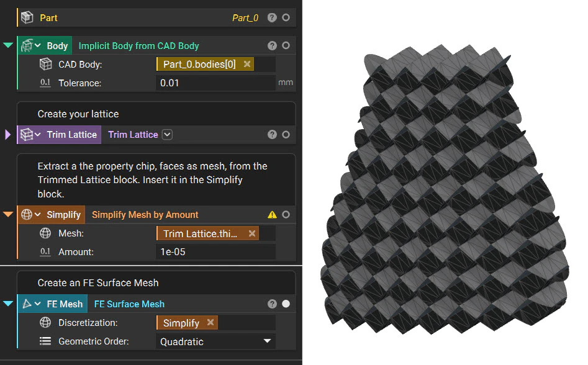Click the warning icon on the Simplify block
588x365 pixels.
point(273,214)
